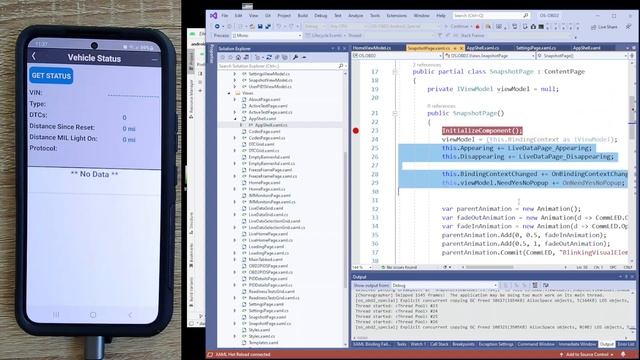Click the Live Share button
The height and width of the screenshot is (360, 640).
point(604,27)
